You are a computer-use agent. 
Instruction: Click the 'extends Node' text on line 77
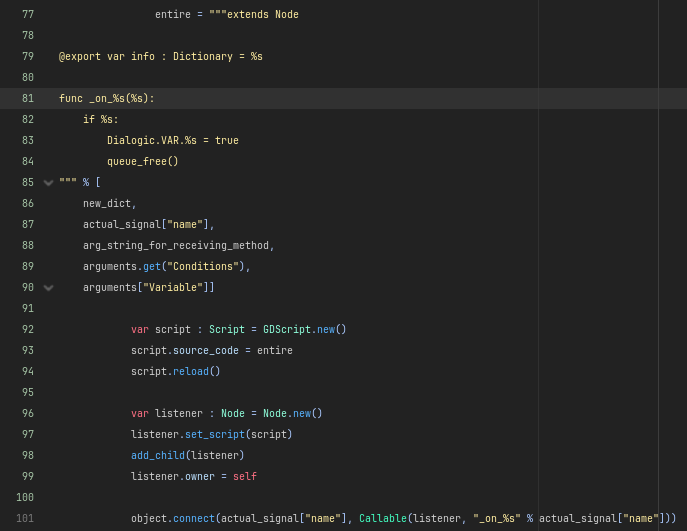pyautogui.click(x=263, y=14)
